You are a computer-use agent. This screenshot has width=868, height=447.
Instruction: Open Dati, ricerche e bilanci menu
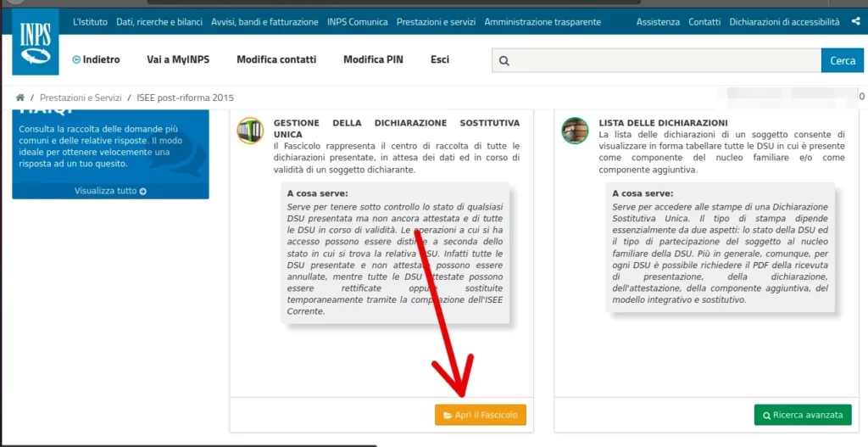[159, 22]
